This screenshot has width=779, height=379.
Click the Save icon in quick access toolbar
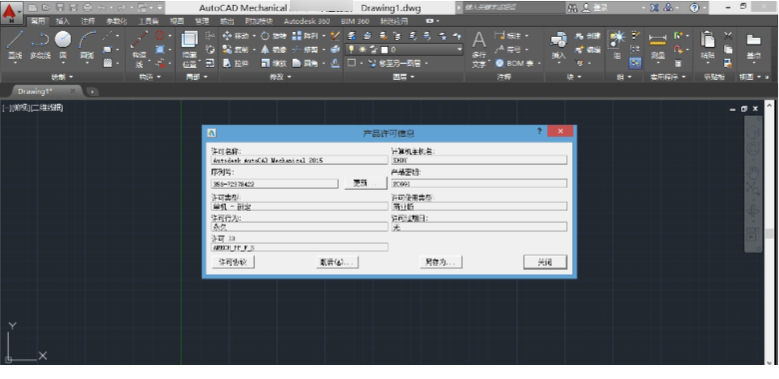click(60, 7)
